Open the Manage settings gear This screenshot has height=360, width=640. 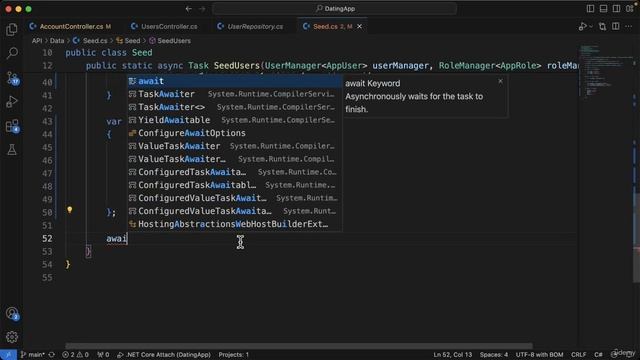point(12,337)
